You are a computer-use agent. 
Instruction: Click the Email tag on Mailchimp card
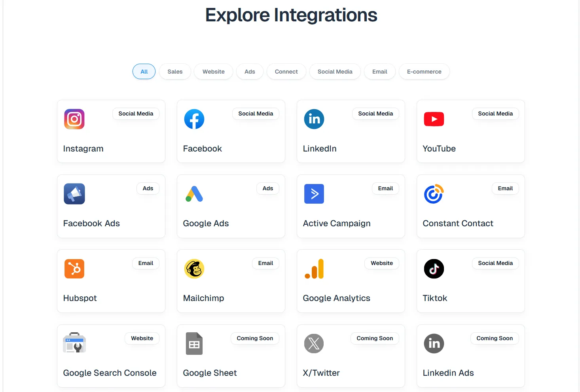click(x=265, y=263)
